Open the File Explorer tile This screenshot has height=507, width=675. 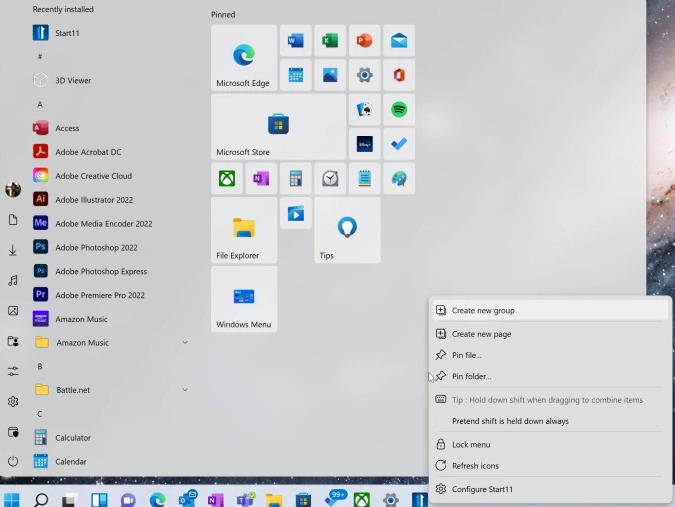[x=244, y=230]
